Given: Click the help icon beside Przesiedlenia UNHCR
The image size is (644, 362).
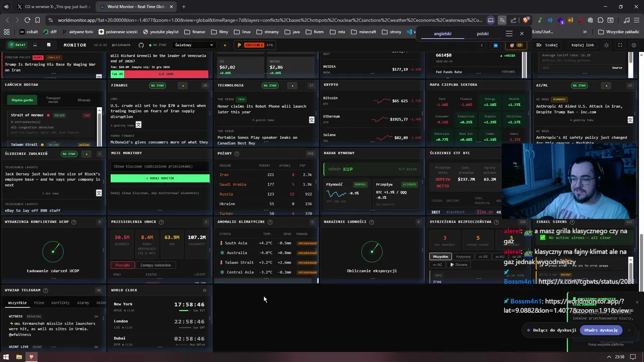Looking at the screenshot, I should [x=161, y=222].
